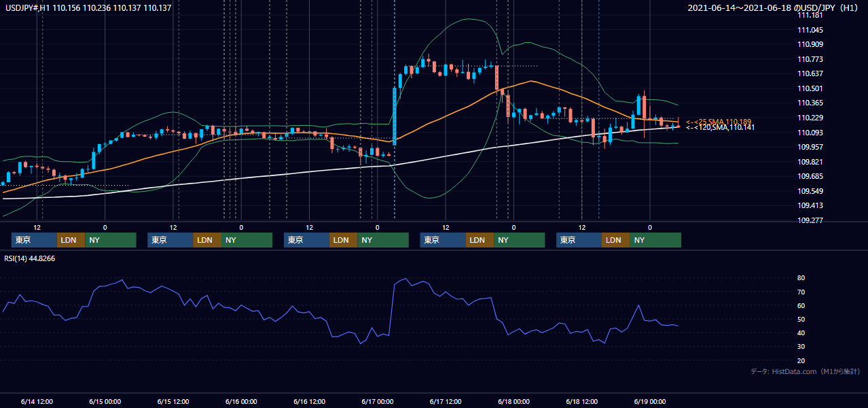Click the 東京 session box above the 6/14 12:00 label

[34, 240]
